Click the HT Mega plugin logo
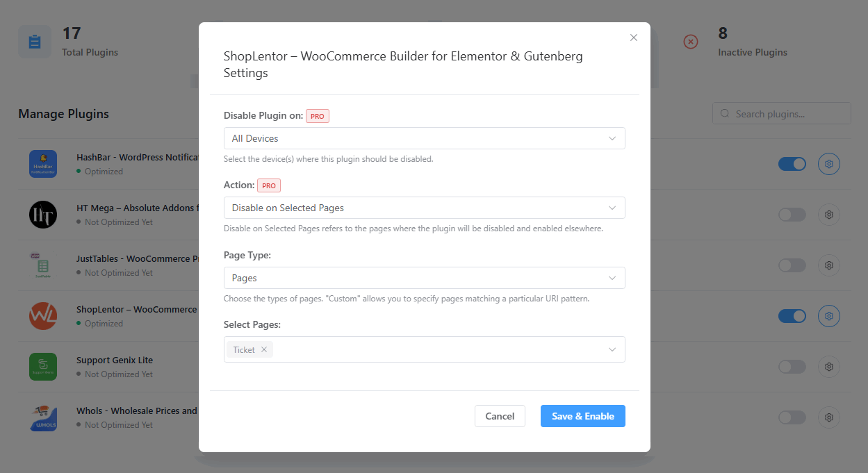 pyautogui.click(x=43, y=215)
